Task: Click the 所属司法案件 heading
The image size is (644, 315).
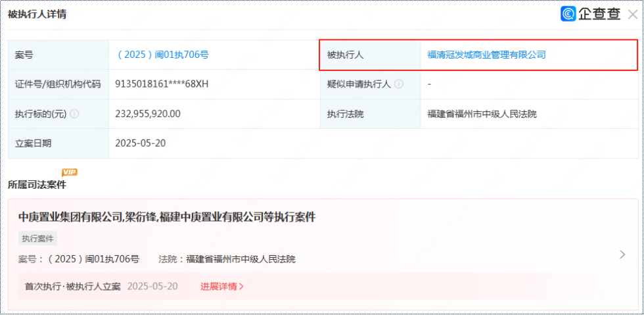Action: click(37, 185)
